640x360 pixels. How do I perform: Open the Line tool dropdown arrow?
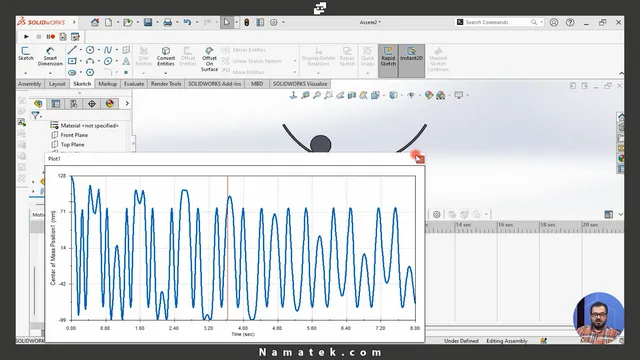[80, 50]
